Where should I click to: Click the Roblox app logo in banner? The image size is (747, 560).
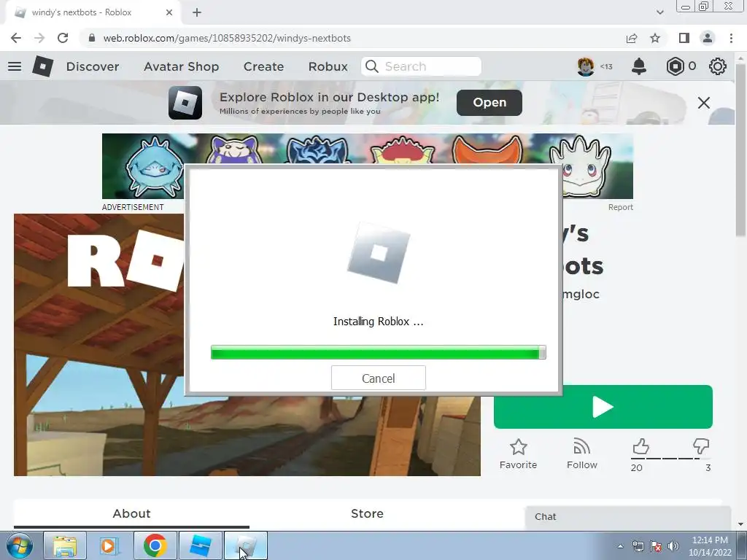pyautogui.click(x=185, y=103)
